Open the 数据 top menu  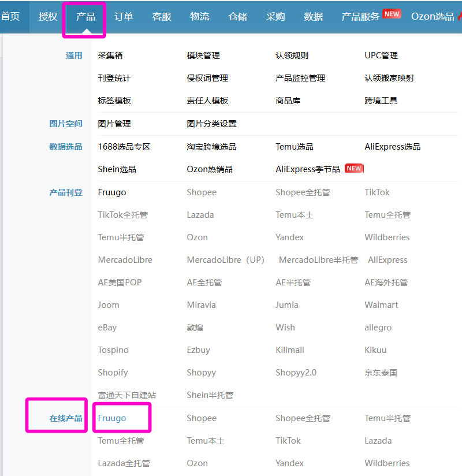click(313, 16)
